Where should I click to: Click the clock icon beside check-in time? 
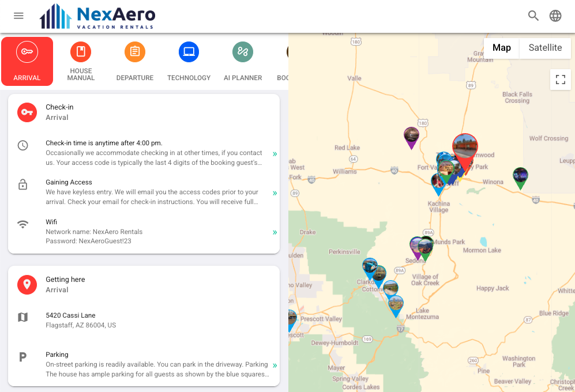point(22,145)
